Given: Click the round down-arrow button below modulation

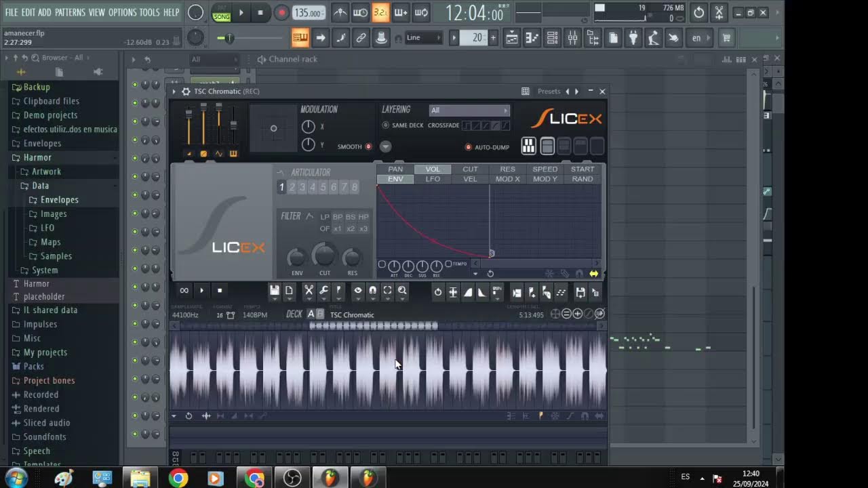Looking at the screenshot, I should coord(385,146).
